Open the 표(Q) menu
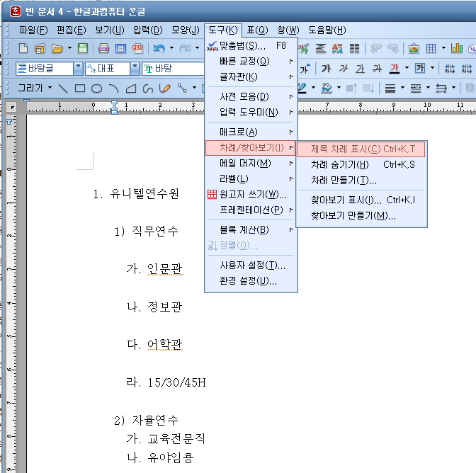476x473 pixels. click(x=257, y=30)
